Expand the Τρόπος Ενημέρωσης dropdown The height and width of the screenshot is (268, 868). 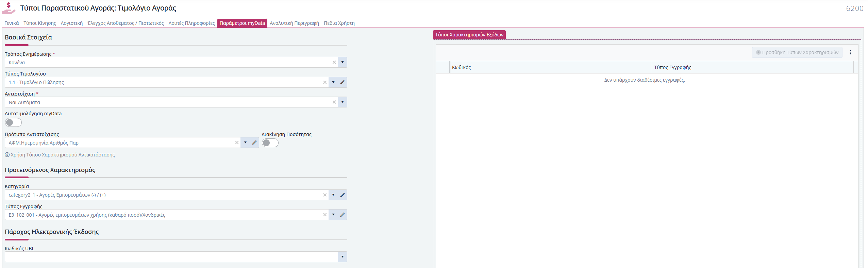point(343,63)
